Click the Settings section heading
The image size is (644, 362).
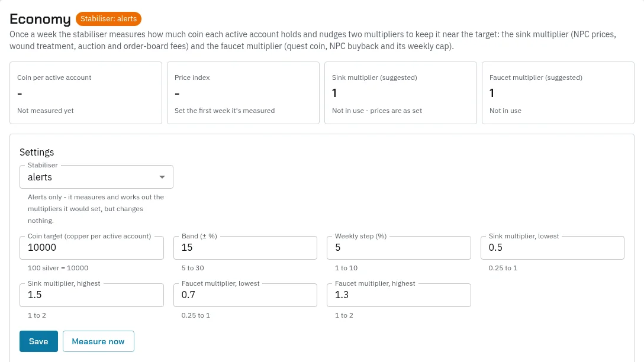37,152
